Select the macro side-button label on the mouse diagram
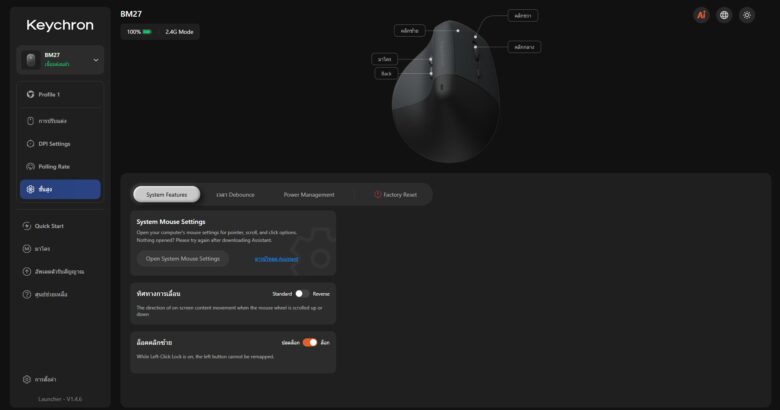780x410 pixels. (x=385, y=59)
